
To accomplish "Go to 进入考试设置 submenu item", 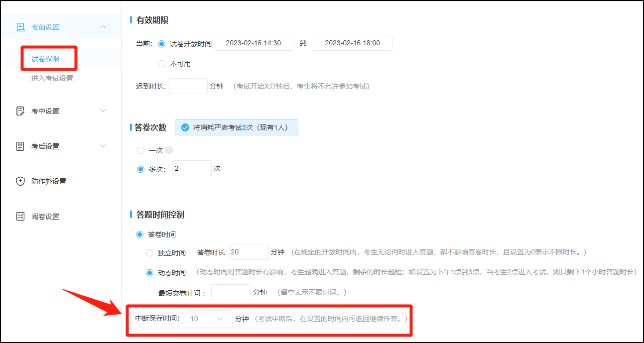I will pyautogui.click(x=52, y=78).
